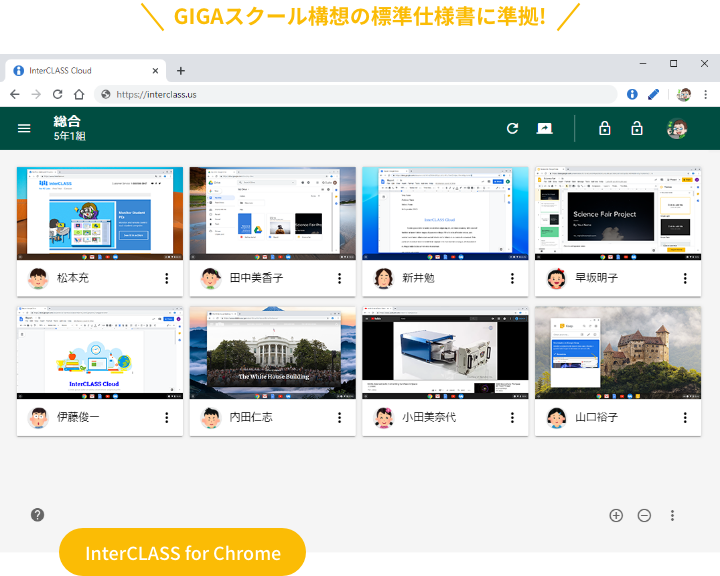Unlock student devices (open padlock icon)
The width and height of the screenshot is (720, 576).
[x=637, y=129]
